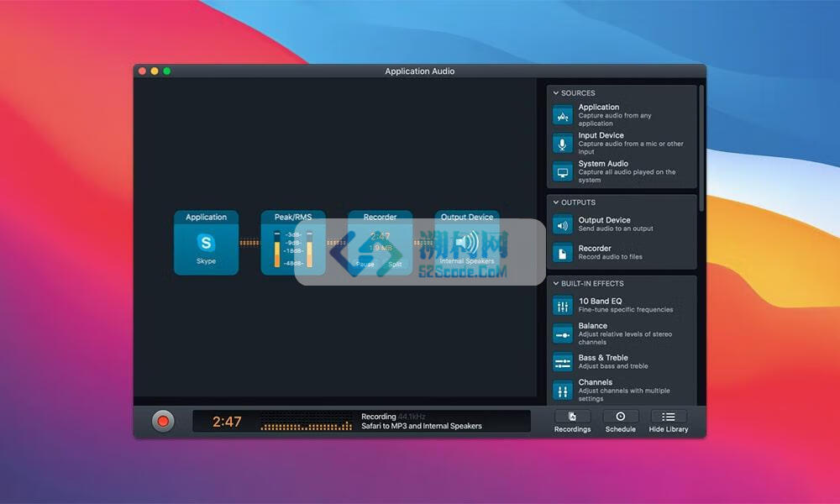Screen dimensions: 840x504
Task: Click 'Capture all audio played on the system'
Action: pos(627,176)
